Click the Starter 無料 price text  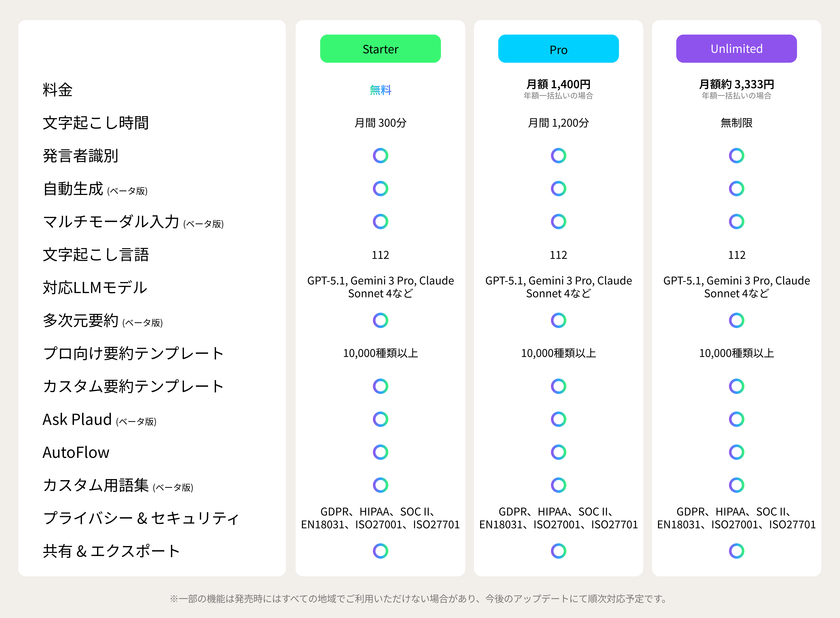tap(380, 90)
